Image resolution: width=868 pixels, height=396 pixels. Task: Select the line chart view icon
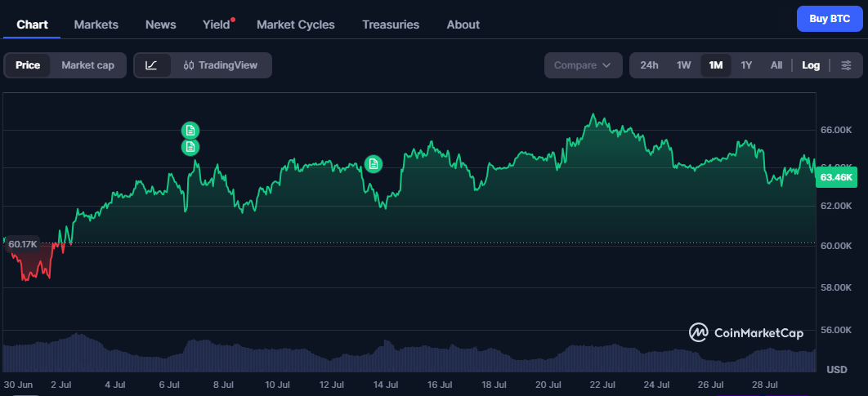click(151, 65)
